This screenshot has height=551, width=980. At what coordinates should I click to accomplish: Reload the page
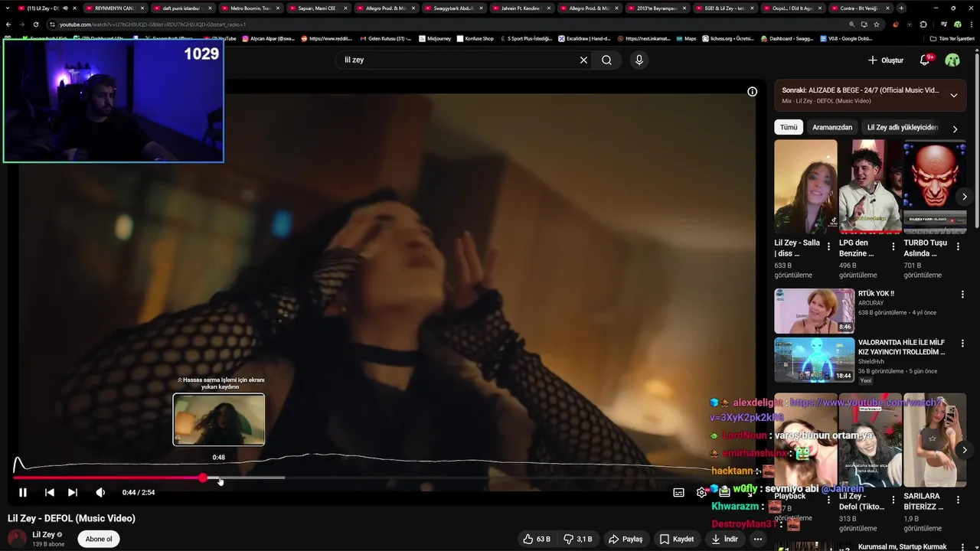coord(36,24)
